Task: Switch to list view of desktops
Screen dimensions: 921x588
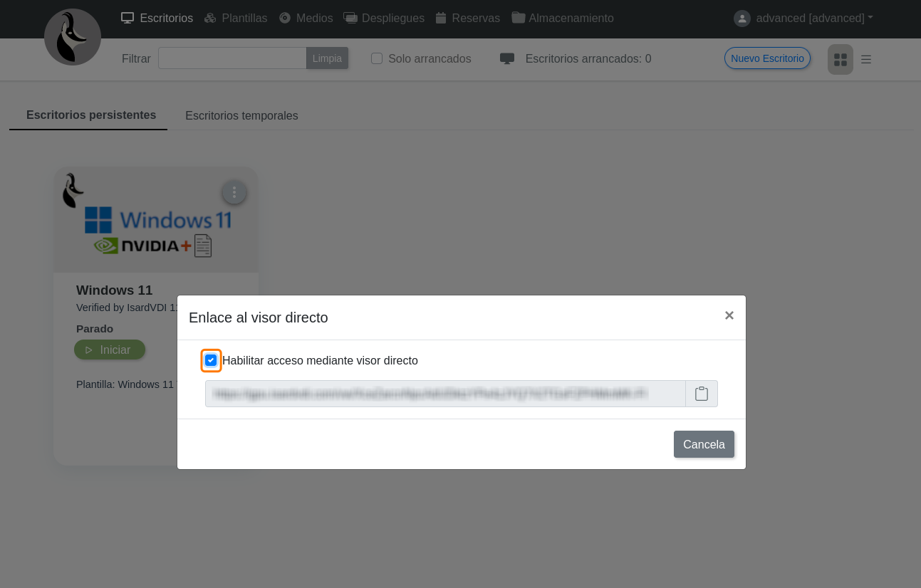Action: (x=866, y=59)
